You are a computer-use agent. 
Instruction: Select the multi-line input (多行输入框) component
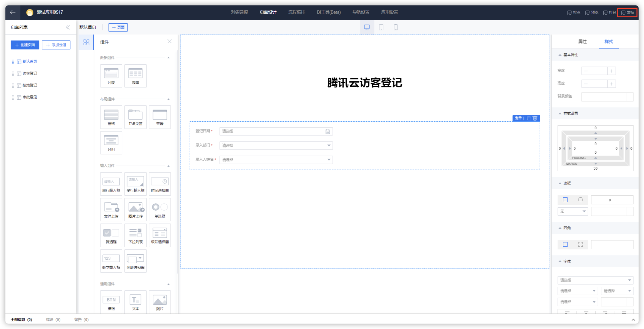[135, 184]
